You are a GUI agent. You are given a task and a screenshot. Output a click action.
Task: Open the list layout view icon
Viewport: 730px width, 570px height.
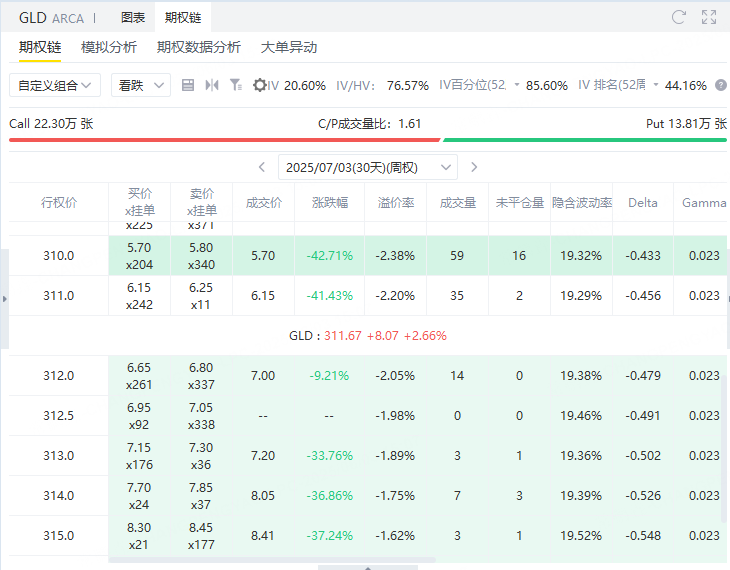point(188,85)
